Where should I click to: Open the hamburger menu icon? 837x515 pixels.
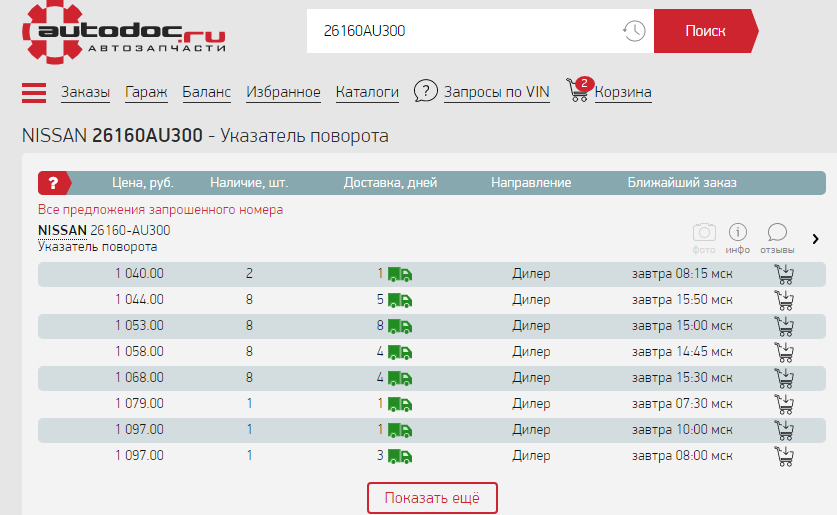pos(34,92)
